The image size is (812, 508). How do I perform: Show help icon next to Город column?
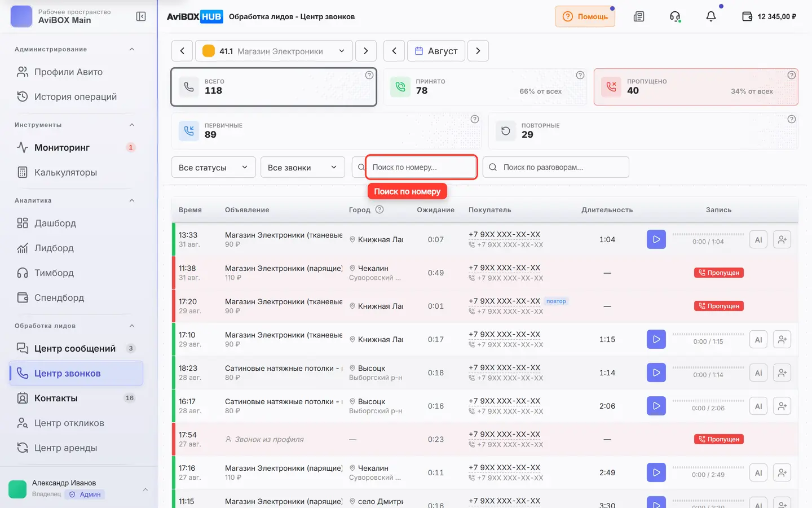pyautogui.click(x=379, y=209)
